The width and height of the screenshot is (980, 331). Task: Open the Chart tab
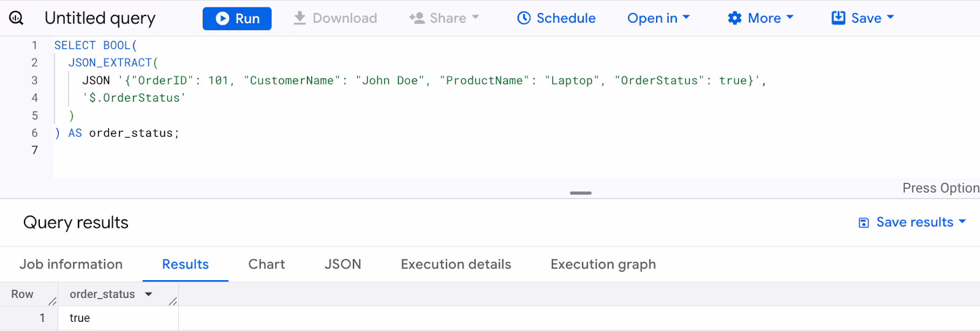[x=266, y=264]
